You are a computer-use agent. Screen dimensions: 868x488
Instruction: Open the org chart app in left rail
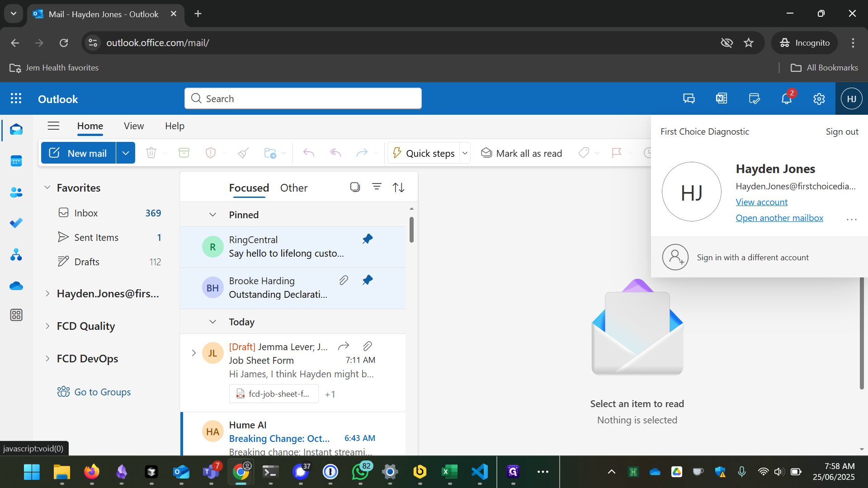tap(16, 254)
